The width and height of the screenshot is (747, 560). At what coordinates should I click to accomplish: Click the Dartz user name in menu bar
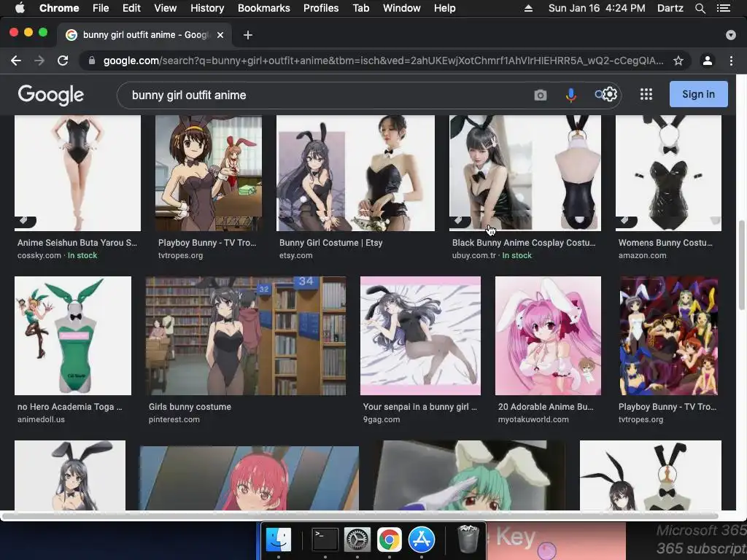click(670, 8)
